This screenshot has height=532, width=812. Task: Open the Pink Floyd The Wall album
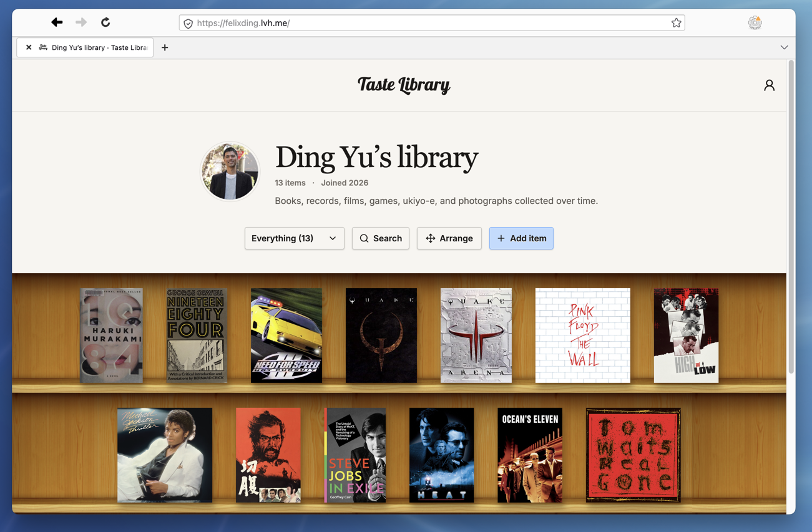583,336
